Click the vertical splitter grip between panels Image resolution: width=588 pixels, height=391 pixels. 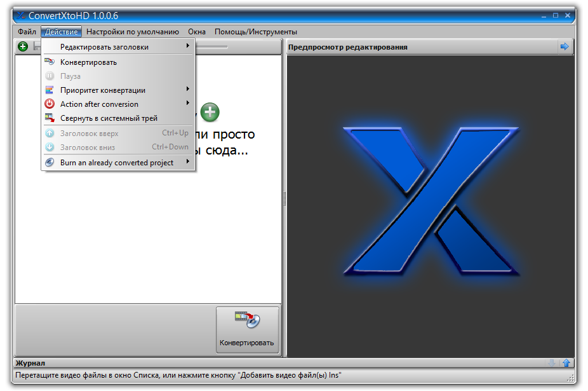point(284,199)
